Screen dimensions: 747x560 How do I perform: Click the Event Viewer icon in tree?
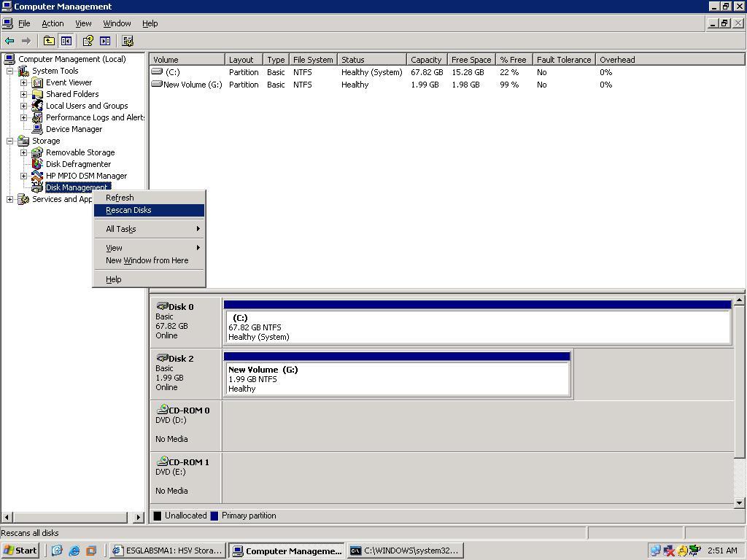coord(37,83)
